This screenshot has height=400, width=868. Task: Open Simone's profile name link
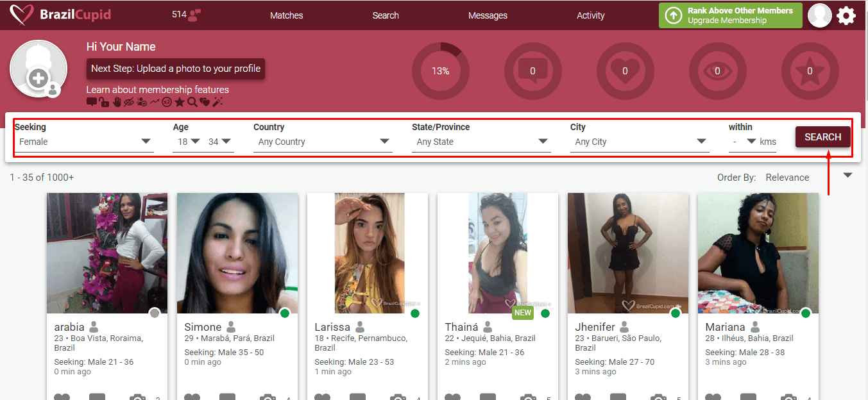point(203,327)
